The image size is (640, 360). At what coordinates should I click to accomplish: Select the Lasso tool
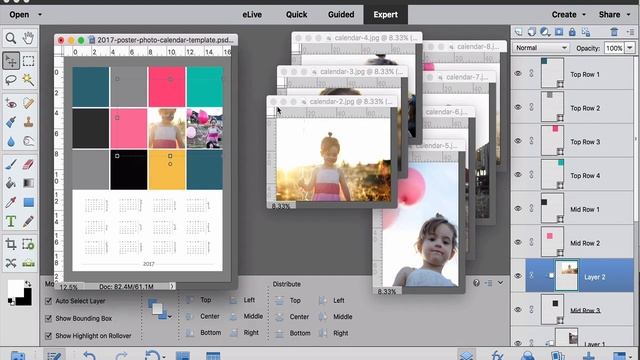(x=11, y=80)
